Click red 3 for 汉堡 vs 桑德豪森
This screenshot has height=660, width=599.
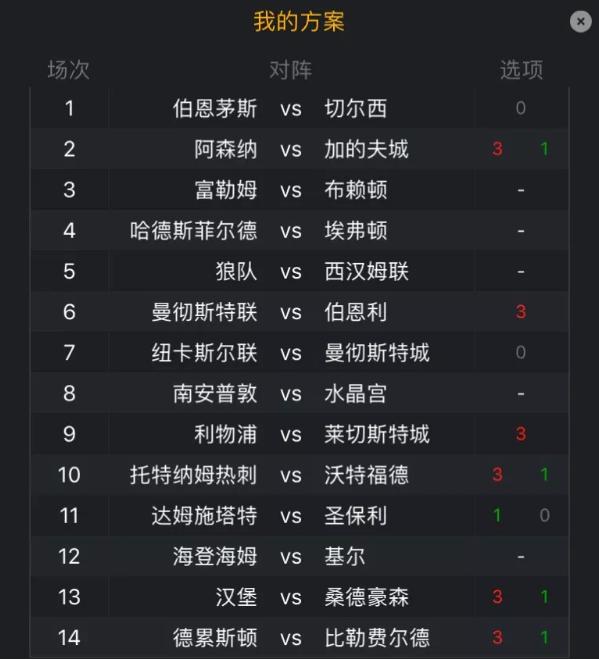point(497,597)
